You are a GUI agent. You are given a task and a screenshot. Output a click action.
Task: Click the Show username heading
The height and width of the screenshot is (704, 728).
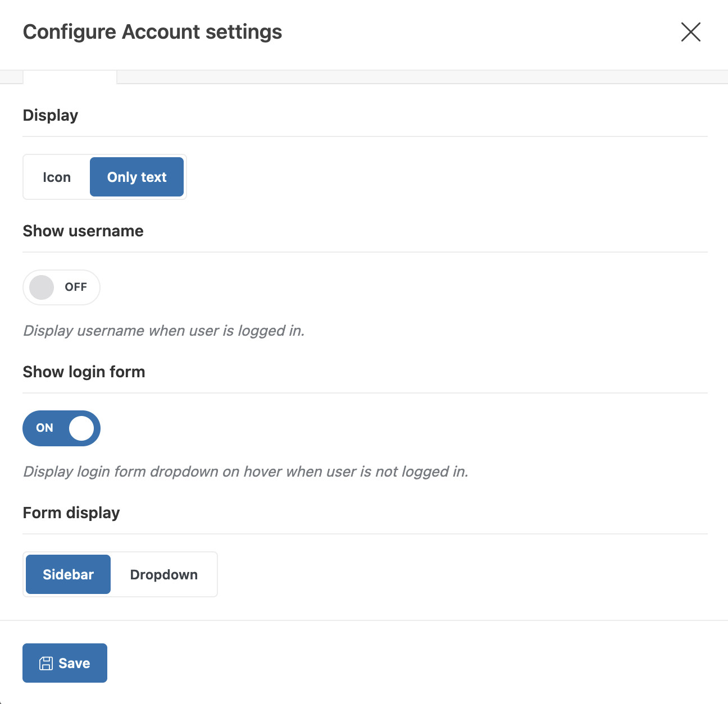click(x=83, y=231)
